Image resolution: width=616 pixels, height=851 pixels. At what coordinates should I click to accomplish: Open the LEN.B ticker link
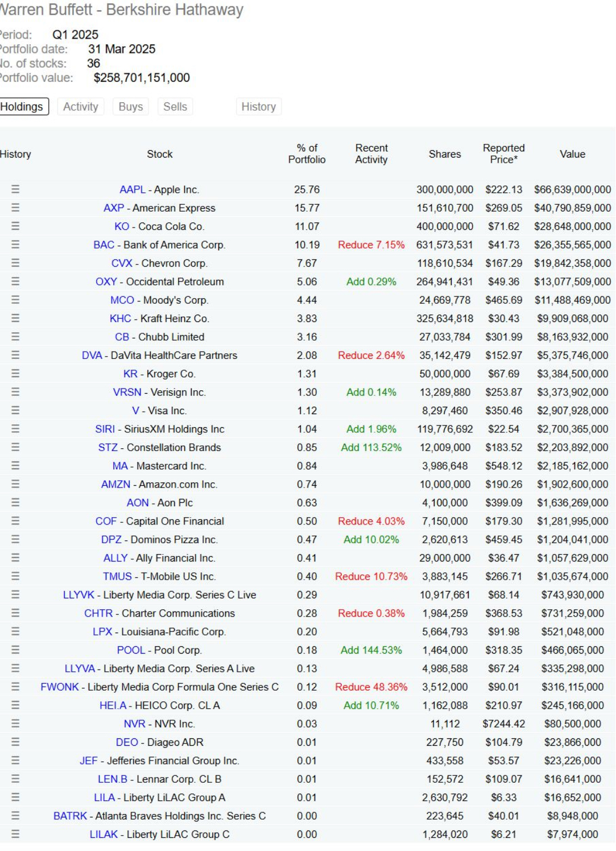point(113,779)
